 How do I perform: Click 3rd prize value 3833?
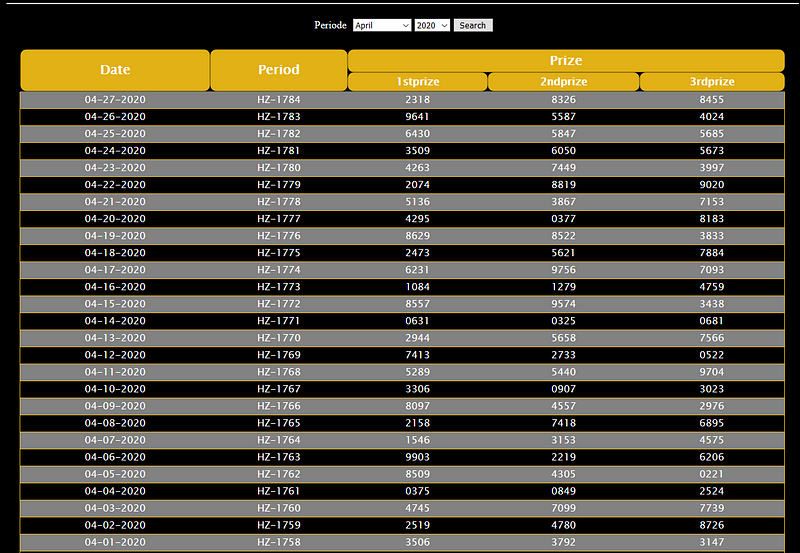pyautogui.click(x=712, y=236)
